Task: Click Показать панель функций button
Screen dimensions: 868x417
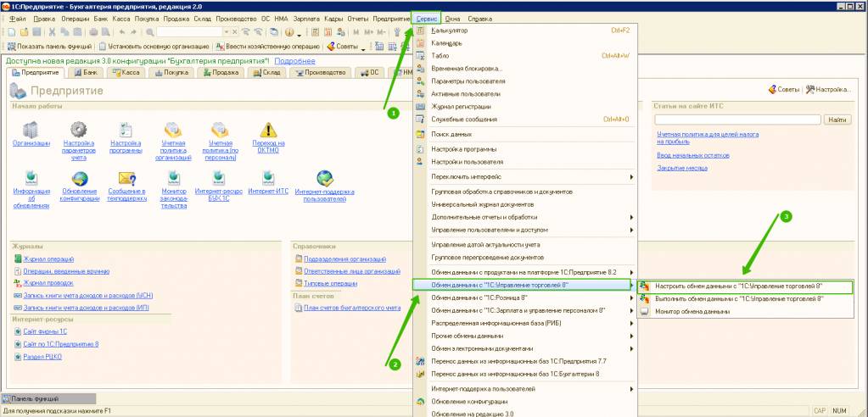Action: point(49,47)
